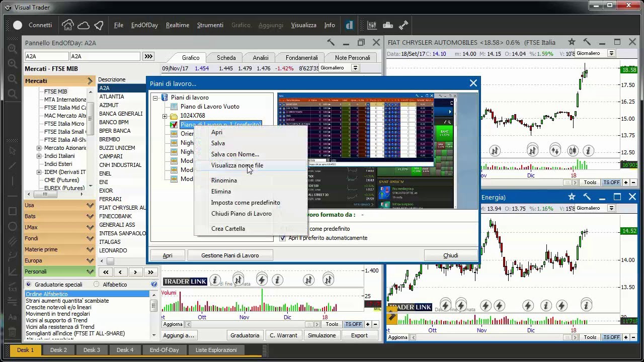Click the home icon in the main toolbar
Viewport: 644px width, 362px height.
click(67, 25)
